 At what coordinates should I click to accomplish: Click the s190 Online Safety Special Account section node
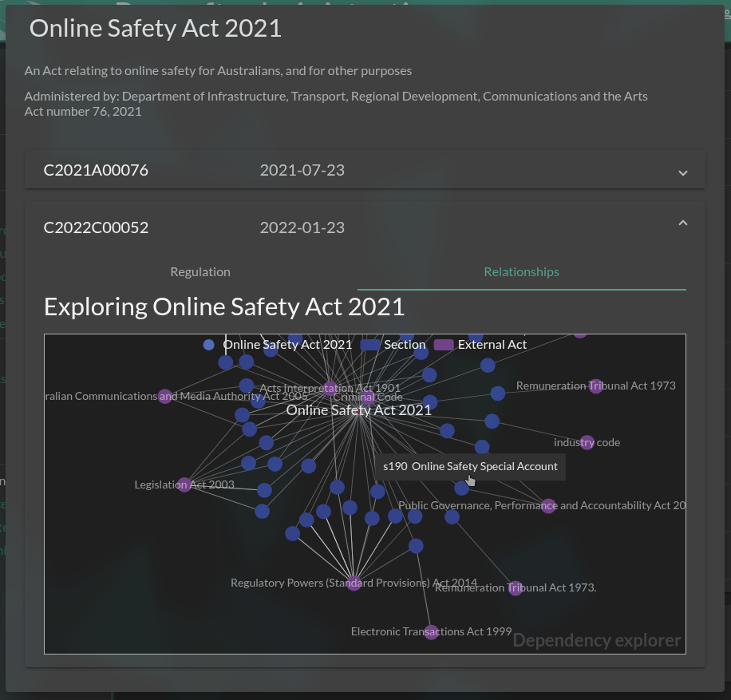tap(461, 488)
